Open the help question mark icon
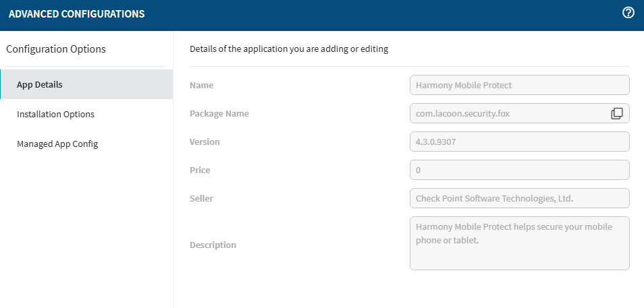 (x=628, y=13)
